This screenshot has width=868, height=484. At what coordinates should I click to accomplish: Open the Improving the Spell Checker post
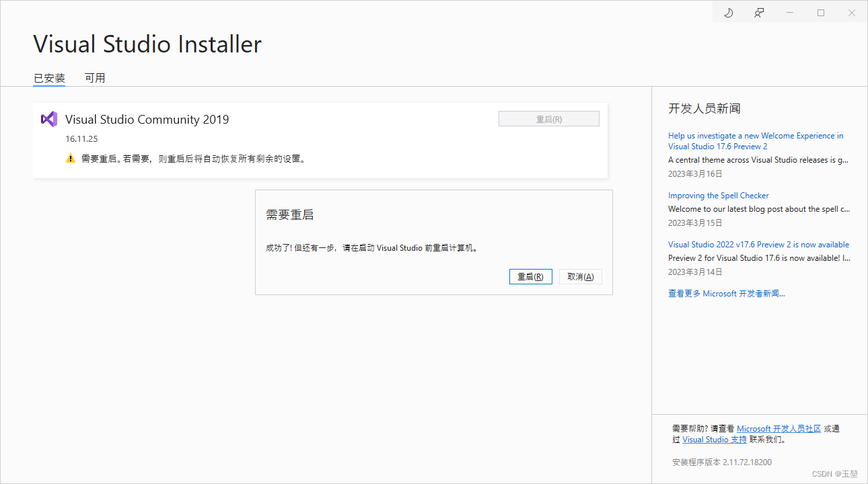pyautogui.click(x=718, y=195)
